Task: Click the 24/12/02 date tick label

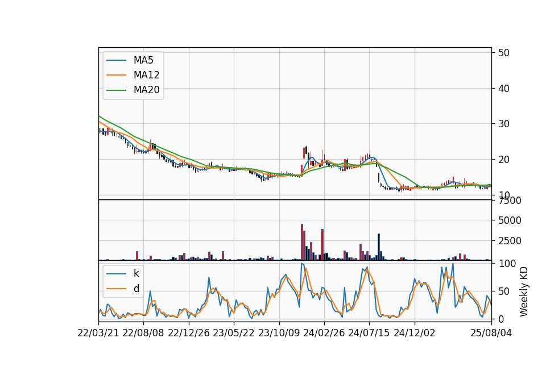Action: click(415, 333)
